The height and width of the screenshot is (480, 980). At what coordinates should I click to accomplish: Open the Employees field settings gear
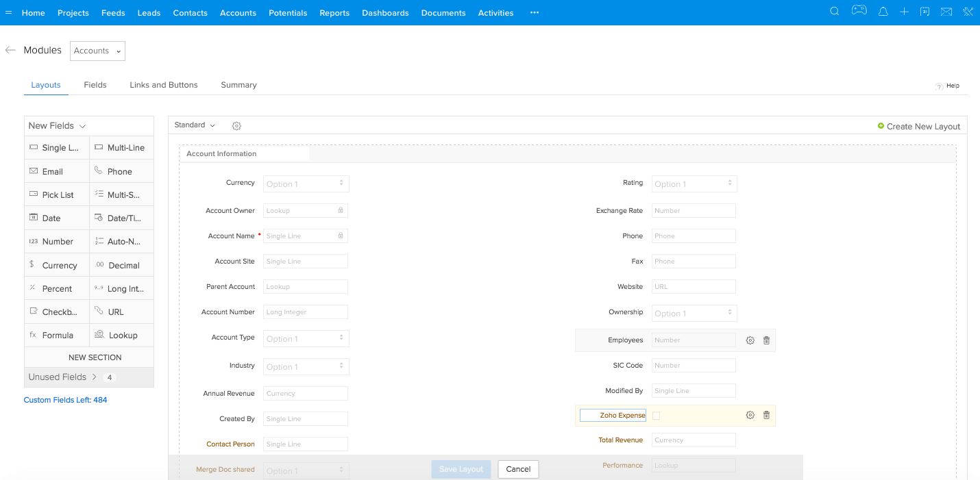tap(750, 340)
